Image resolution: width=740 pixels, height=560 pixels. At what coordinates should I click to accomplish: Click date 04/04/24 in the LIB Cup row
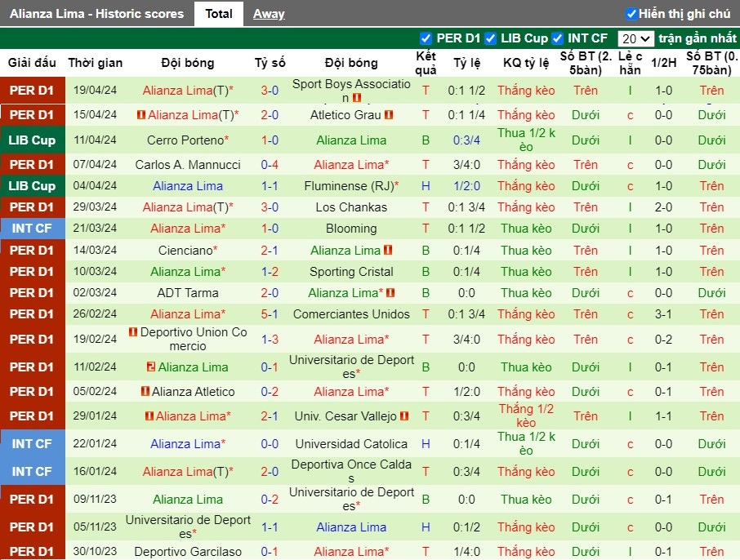(x=95, y=186)
